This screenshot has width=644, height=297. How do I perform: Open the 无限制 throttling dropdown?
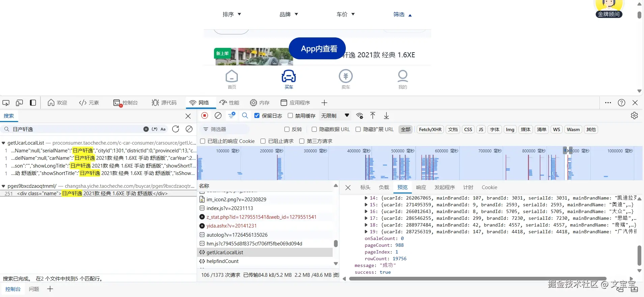click(335, 116)
